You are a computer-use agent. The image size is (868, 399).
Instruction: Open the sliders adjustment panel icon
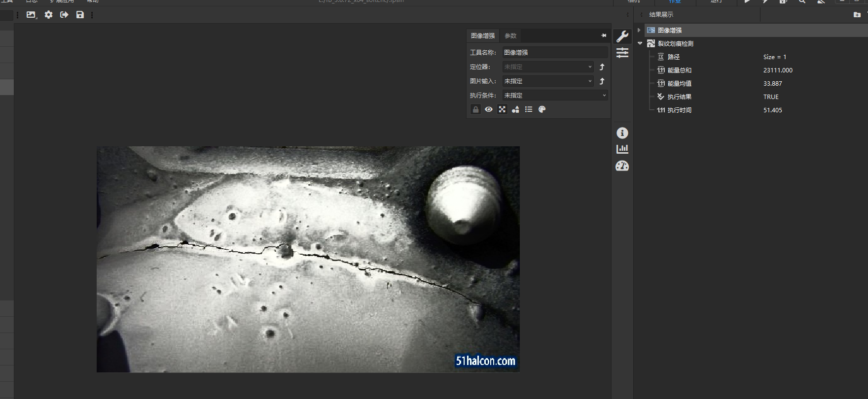(x=622, y=53)
